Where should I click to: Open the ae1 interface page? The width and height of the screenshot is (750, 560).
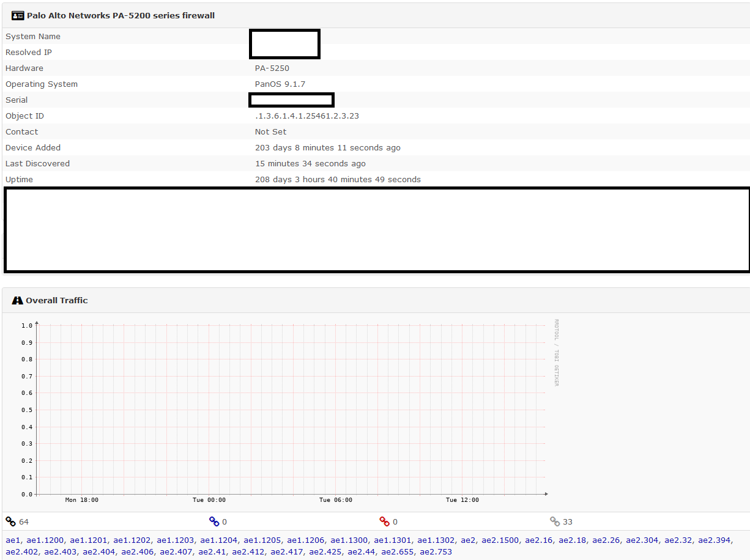pos(13,540)
